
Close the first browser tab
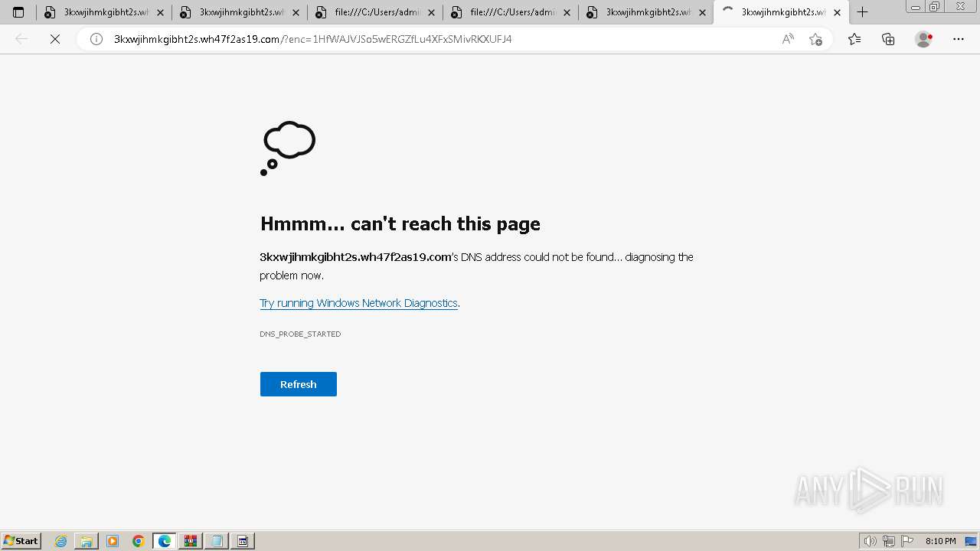160,12
